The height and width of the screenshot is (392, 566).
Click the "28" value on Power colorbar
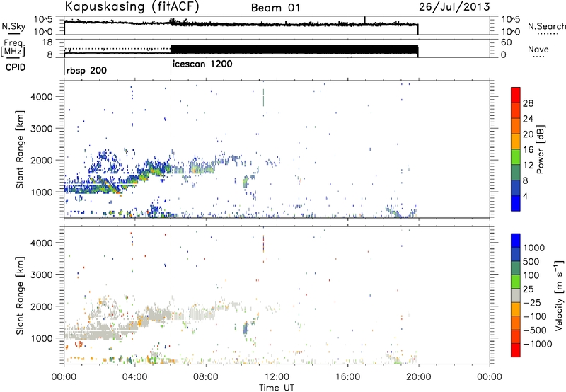[528, 103]
